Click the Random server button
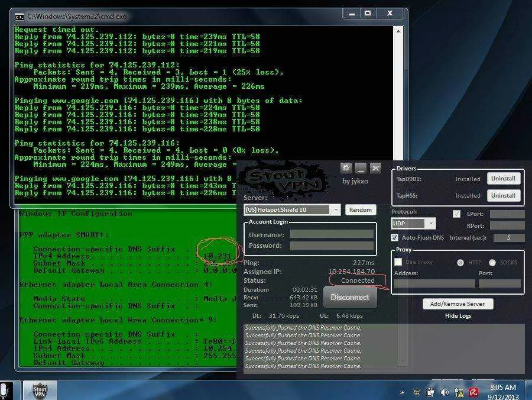Viewport: 532px width, 400px height. (x=361, y=210)
